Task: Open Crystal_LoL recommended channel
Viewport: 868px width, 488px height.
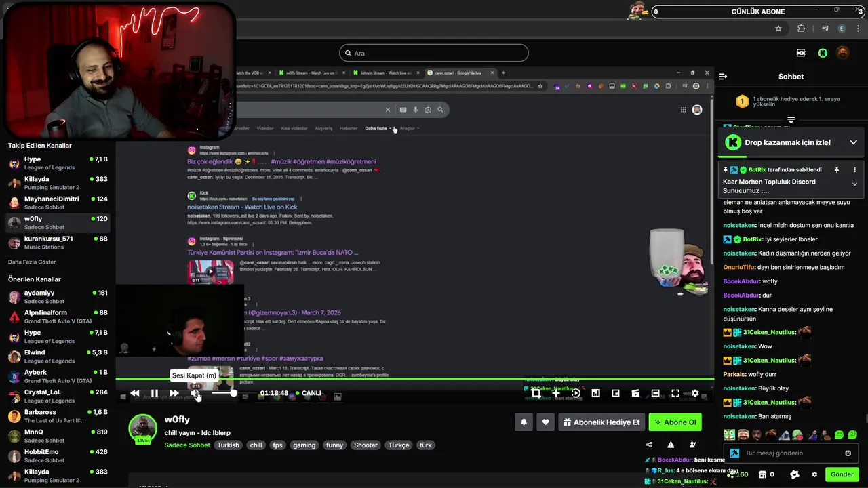Action: 58,396
